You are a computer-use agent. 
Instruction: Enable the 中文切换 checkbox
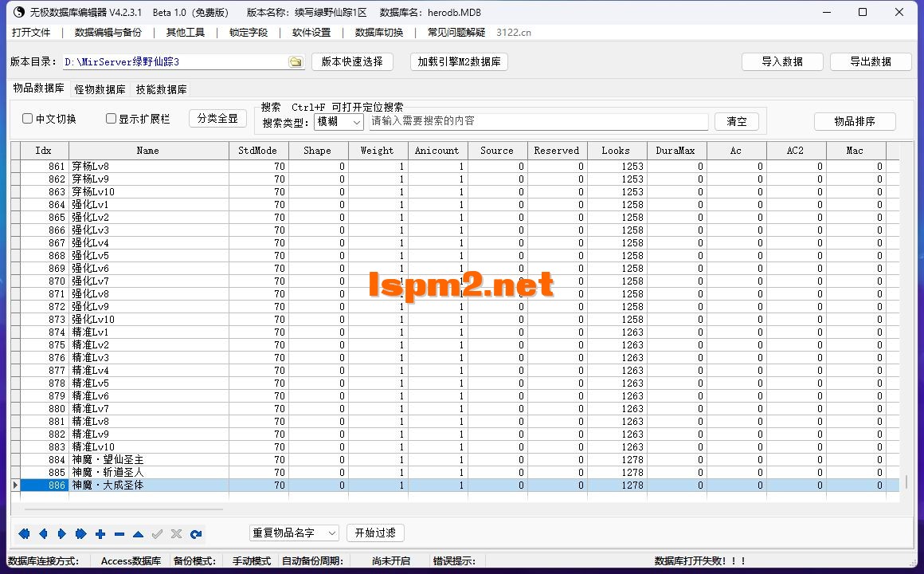(28, 118)
